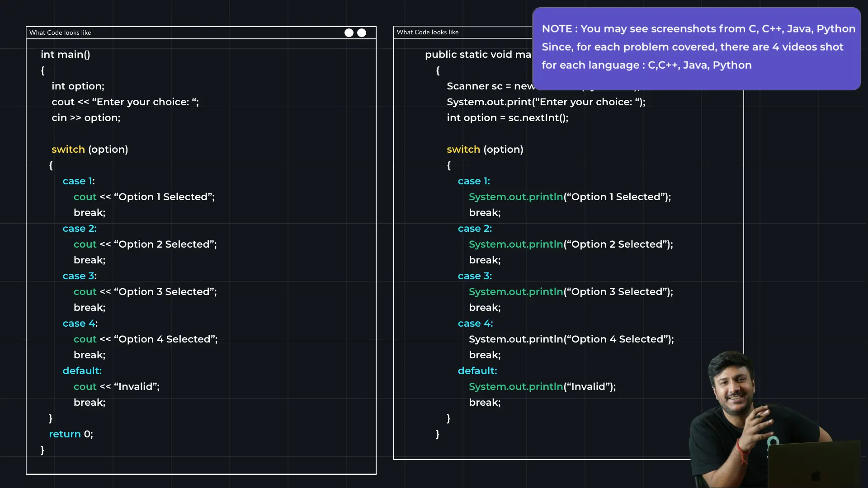Click 'default:' label in the C++ code
Image resolution: width=868 pixels, height=488 pixels.
coord(82,371)
